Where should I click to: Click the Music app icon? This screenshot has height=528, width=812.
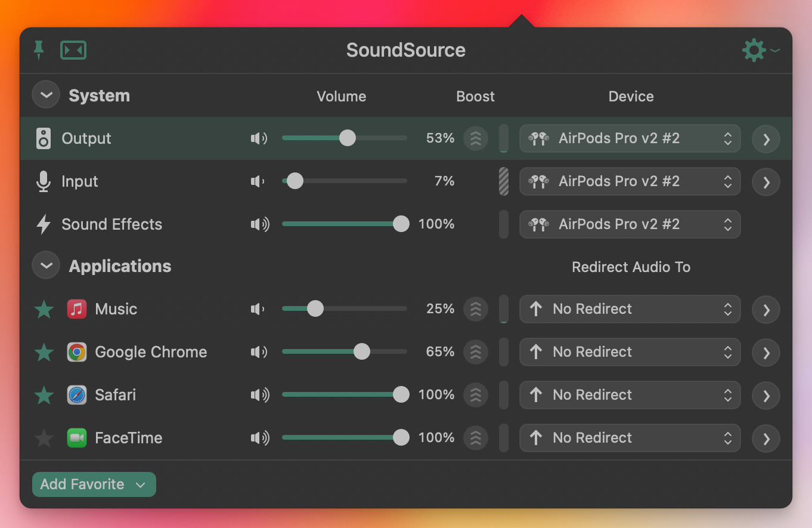coord(77,309)
